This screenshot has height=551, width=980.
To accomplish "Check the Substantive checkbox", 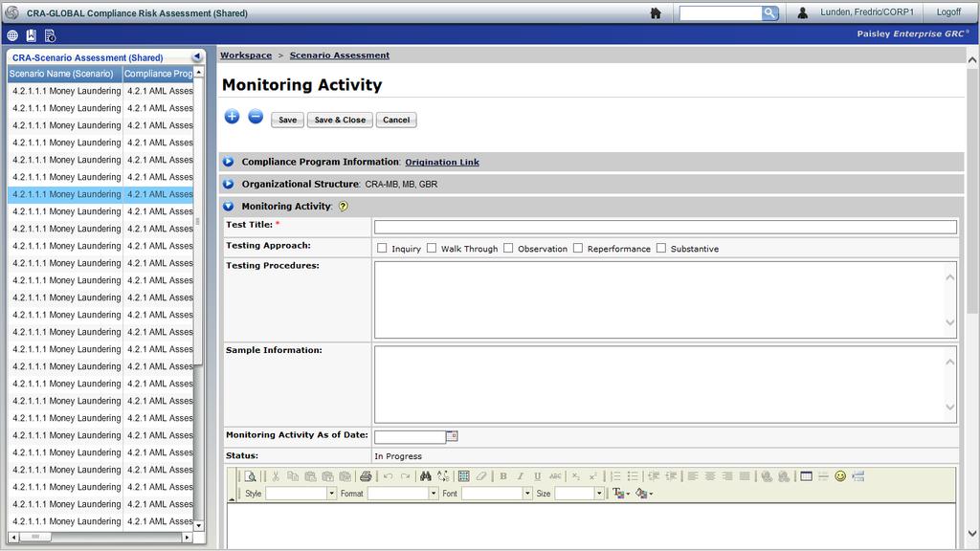I will pyautogui.click(x=661, y=248).
